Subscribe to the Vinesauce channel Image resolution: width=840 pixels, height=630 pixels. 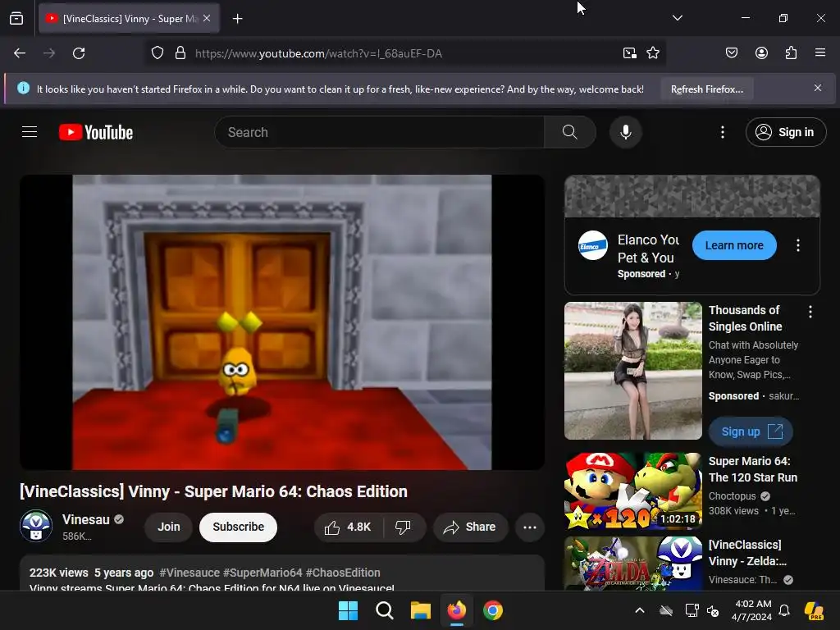point(238,527)
